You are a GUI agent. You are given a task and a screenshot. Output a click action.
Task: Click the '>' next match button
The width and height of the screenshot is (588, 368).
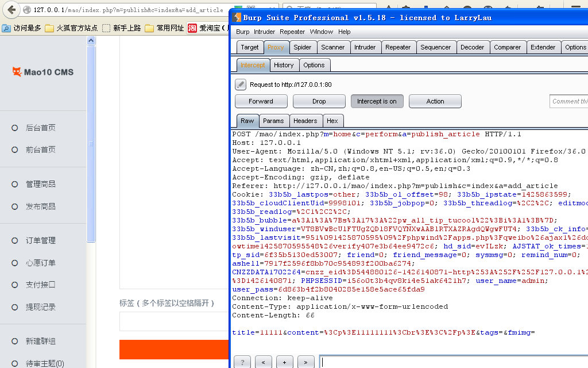[x=305, y=362]
